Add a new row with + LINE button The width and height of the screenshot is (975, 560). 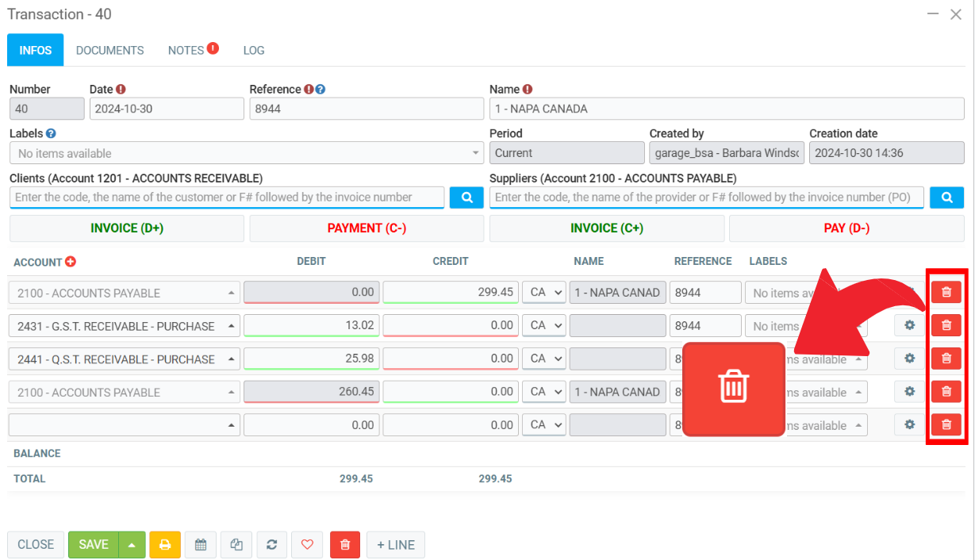pyautogui.click(x=396, y=545)
